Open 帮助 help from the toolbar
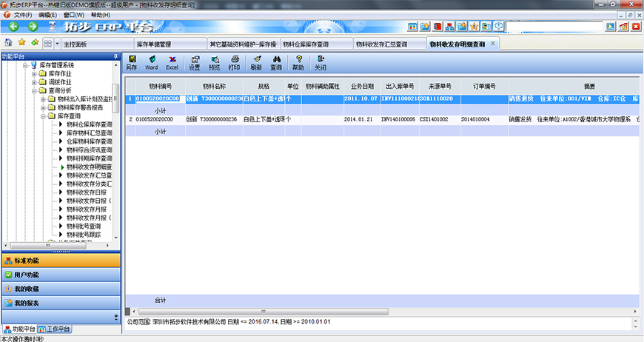Image resolution: width=644 pixels, height=342 pixels. (298, 62)
